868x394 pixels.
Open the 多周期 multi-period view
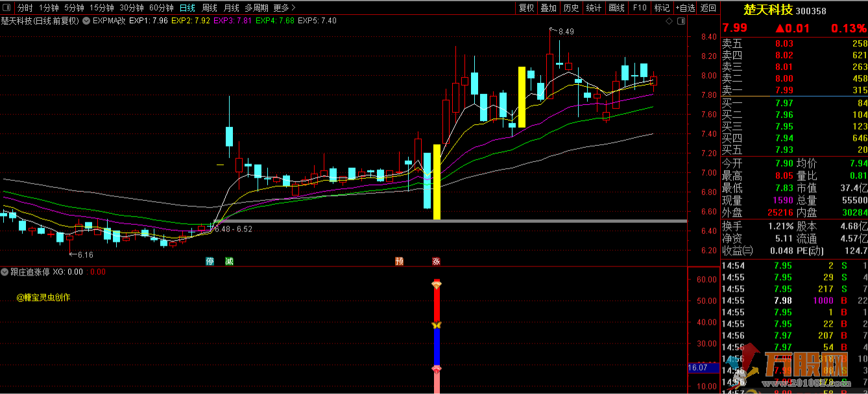tap(256, 8)
